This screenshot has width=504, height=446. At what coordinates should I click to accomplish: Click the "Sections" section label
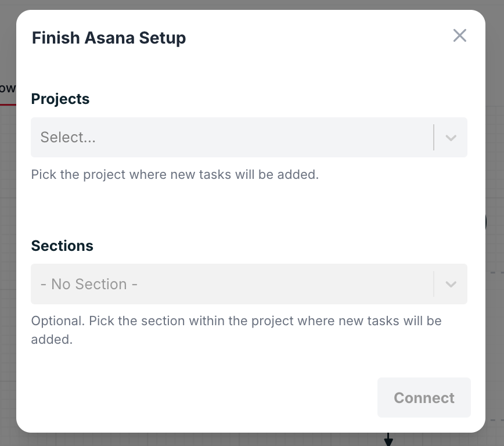coord(62,246)
